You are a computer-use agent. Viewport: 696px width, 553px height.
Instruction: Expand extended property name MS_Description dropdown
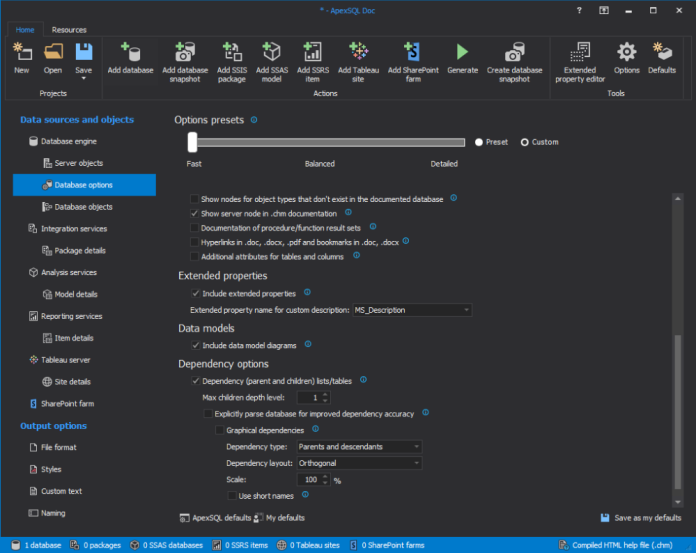[x=412, y=311]
